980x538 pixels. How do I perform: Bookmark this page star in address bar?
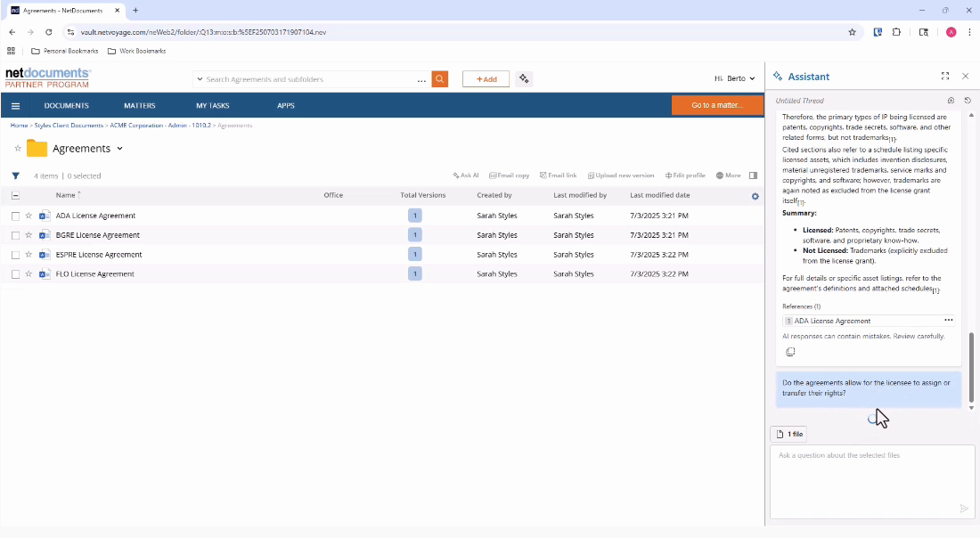click(x=852, y=32)
